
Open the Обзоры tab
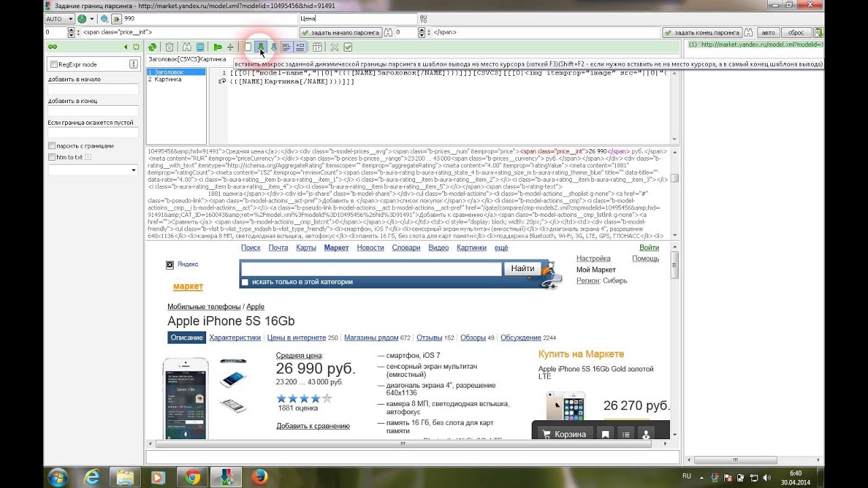pyautogui.click(x=473, y=338)
